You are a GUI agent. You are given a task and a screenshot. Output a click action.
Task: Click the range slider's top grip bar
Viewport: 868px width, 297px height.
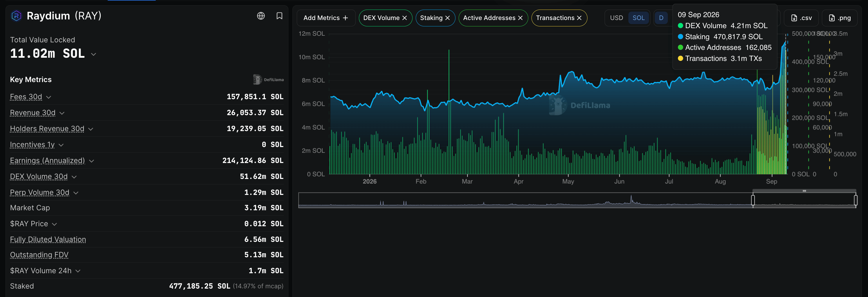tap(804, 191)
